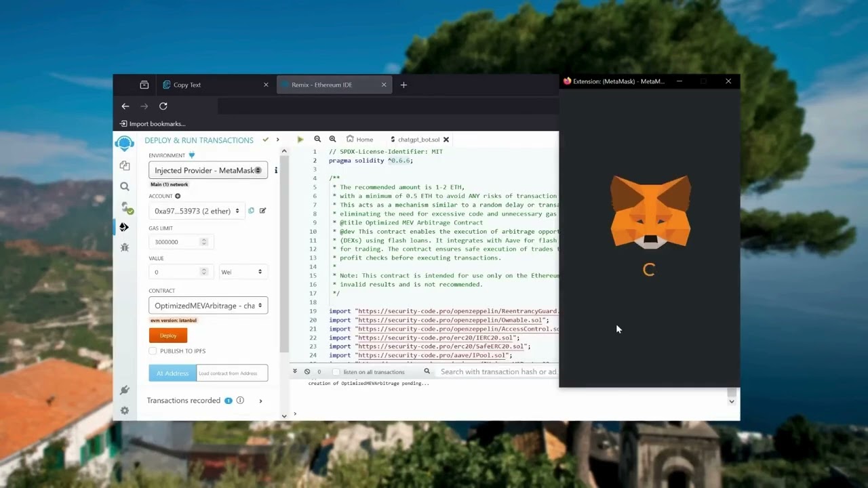Clear the terminal console icon
868x488 pixels.
(307, 371)
